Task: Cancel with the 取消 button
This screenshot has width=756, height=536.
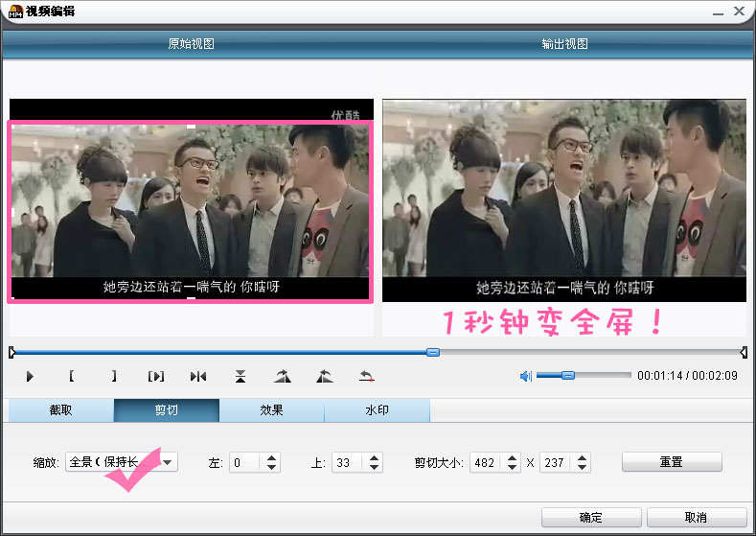Action: coord(697,517)
